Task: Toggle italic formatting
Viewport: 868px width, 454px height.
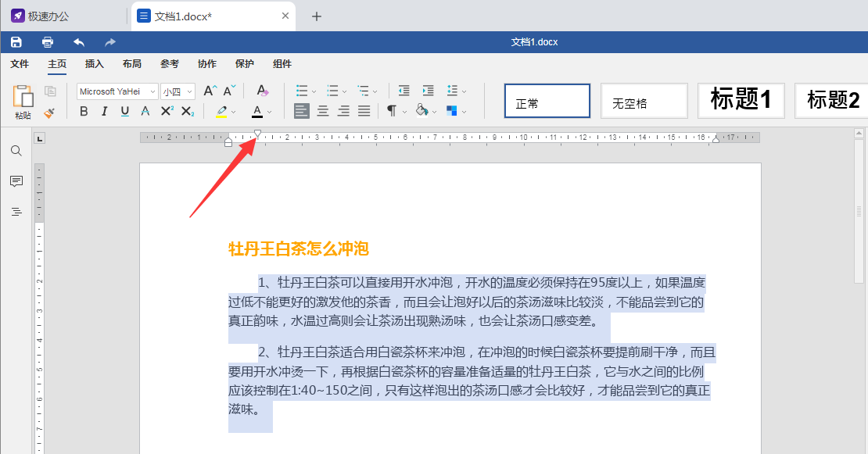Action: [x=104, y=112]
